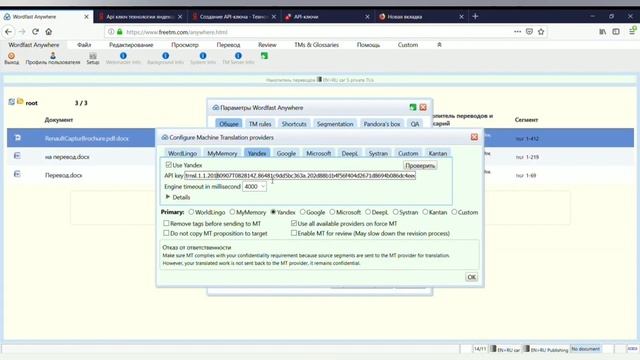Viewport: 640px width, 360px height.
Task: Open Engine timeout 4000 dropdown
Action: (x=254, y=187)
